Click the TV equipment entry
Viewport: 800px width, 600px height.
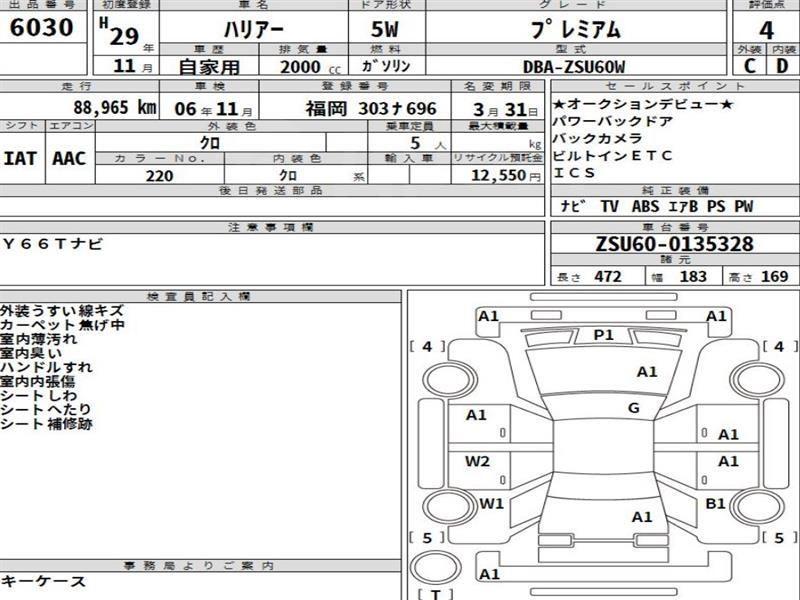click(609, 206)
